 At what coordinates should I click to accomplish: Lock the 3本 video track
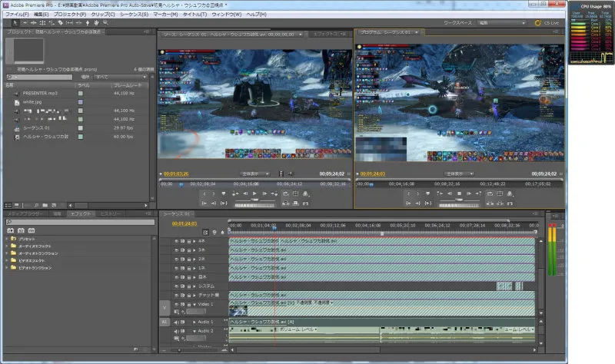189,250
